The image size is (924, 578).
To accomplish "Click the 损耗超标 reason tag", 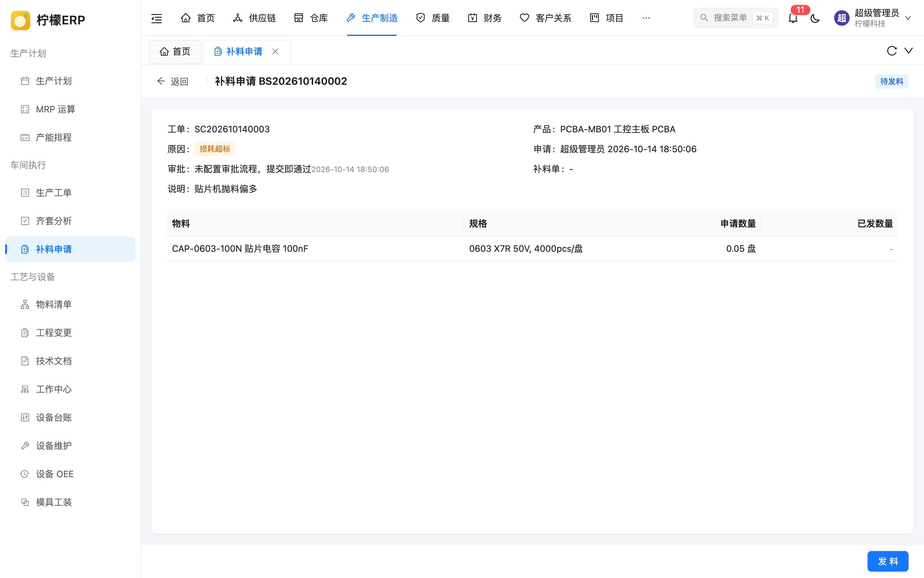I will (x=215, y=149).
